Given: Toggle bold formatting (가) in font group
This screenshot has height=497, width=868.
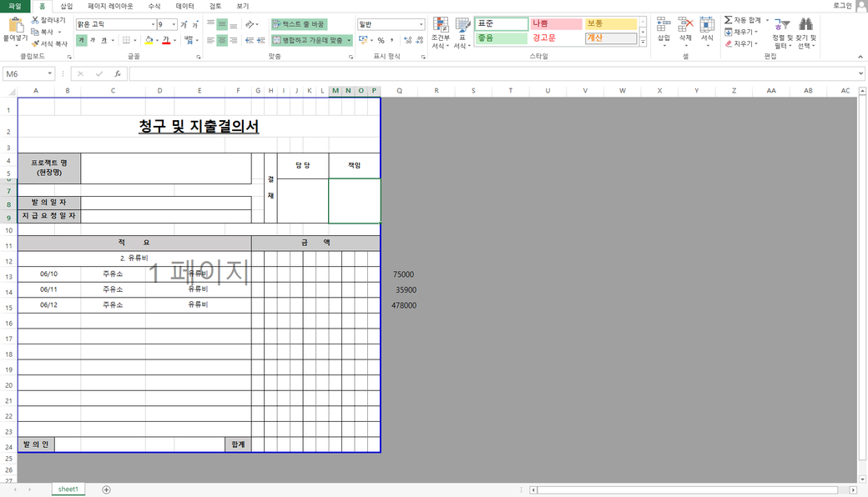Looking at the screenshot, I should pos(81,40).
